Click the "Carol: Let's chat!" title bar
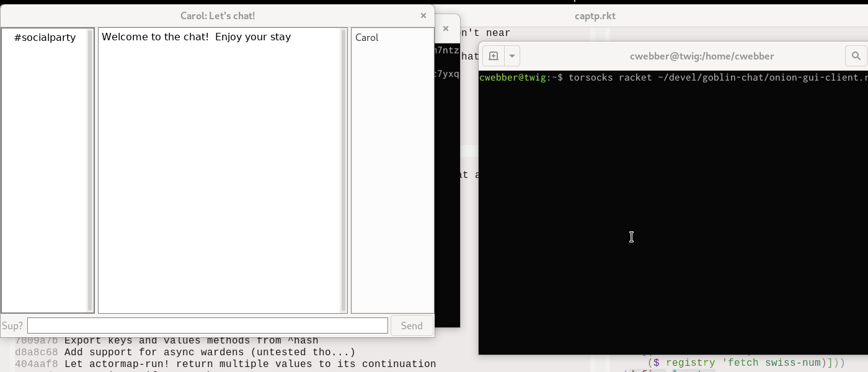This screenshot has width=868, height=372. coord(217,16)
